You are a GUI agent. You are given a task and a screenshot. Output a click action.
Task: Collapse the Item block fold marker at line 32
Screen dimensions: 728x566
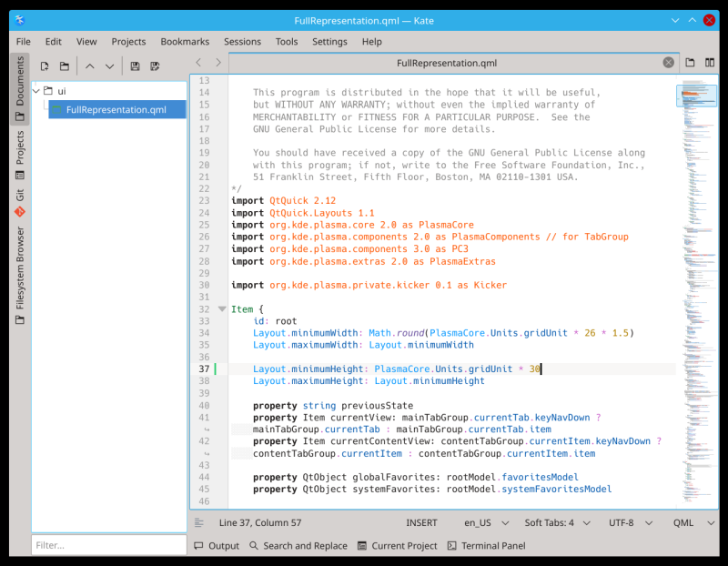[222, 309]
